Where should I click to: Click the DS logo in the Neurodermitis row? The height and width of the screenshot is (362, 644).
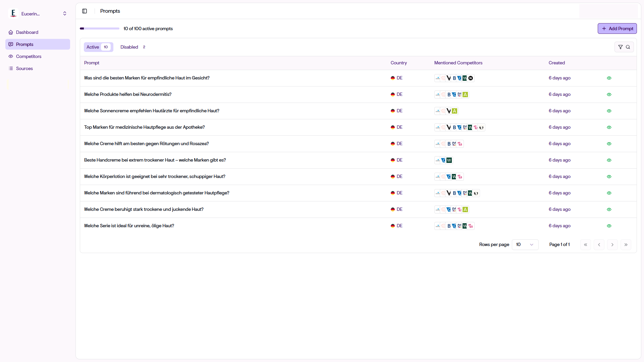coord(460,95)
